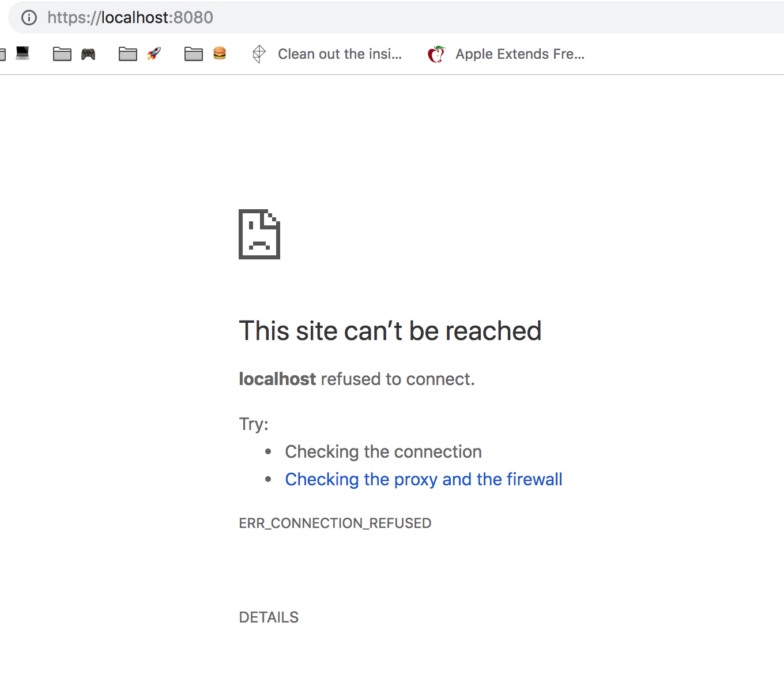Follow the 'Checking the proxy and the firewall' link
Image resolution: width=784 pixels, height=694 pixels.
point(423,479)
